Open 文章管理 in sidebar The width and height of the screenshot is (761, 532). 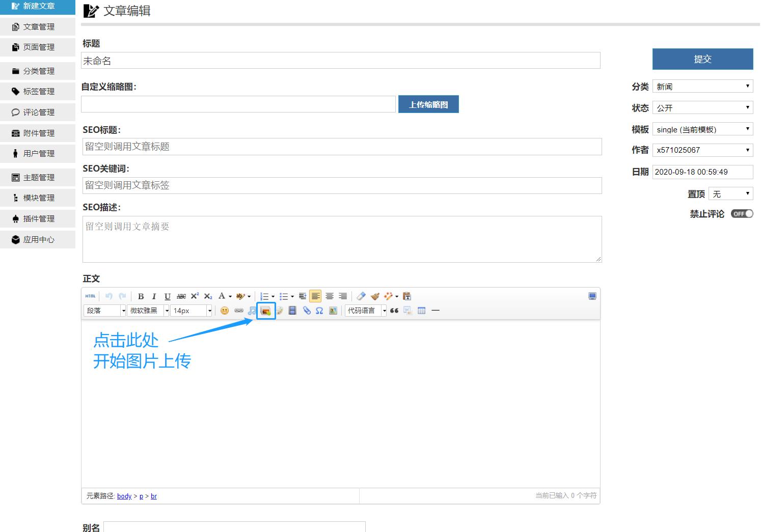click(38, 26)
